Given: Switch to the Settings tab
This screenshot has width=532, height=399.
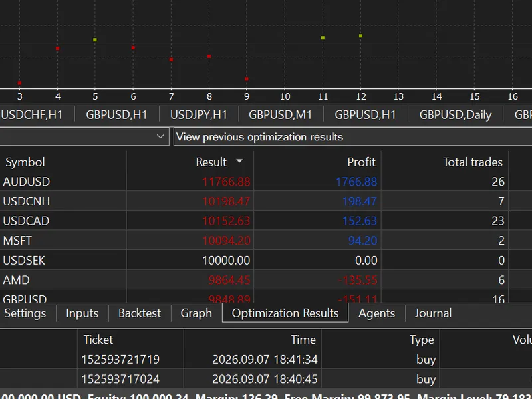Looking at the screenshot, I should 25,313.
